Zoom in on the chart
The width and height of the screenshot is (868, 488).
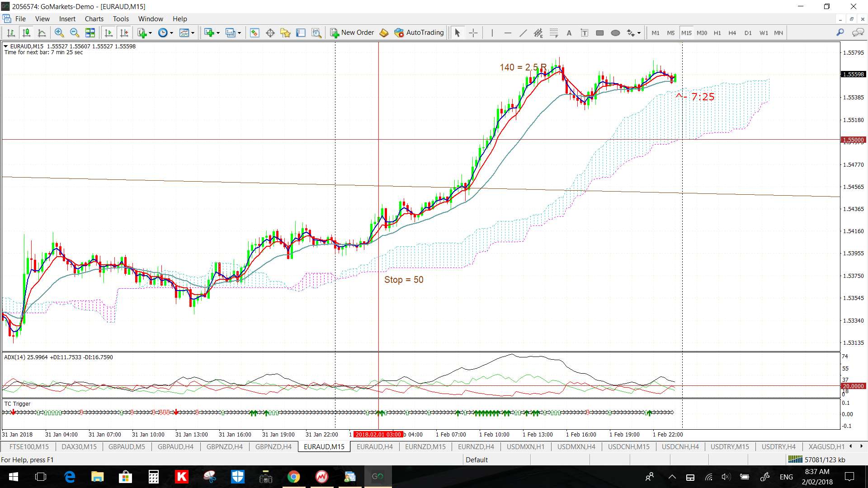pyautogui.click(x=59, y=33)
